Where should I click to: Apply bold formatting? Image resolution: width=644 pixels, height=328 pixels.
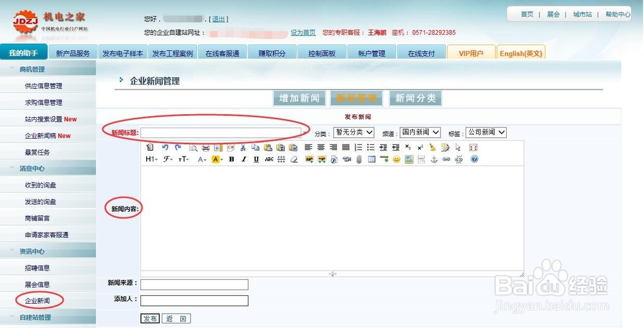click(x=232, y=159)
